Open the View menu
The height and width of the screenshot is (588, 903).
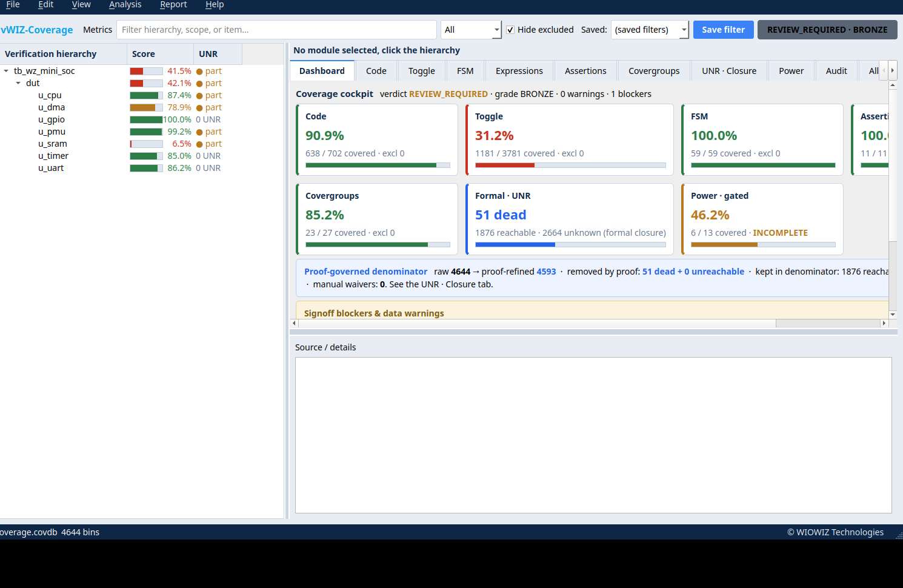tap(81, 5)
